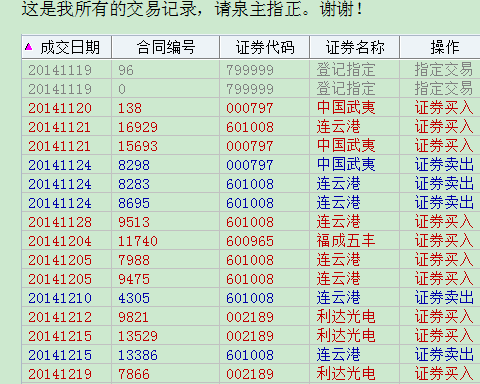480x384 pixels.
Task: Click 证券买入 in the contract 16929 row
Action: 444,126
